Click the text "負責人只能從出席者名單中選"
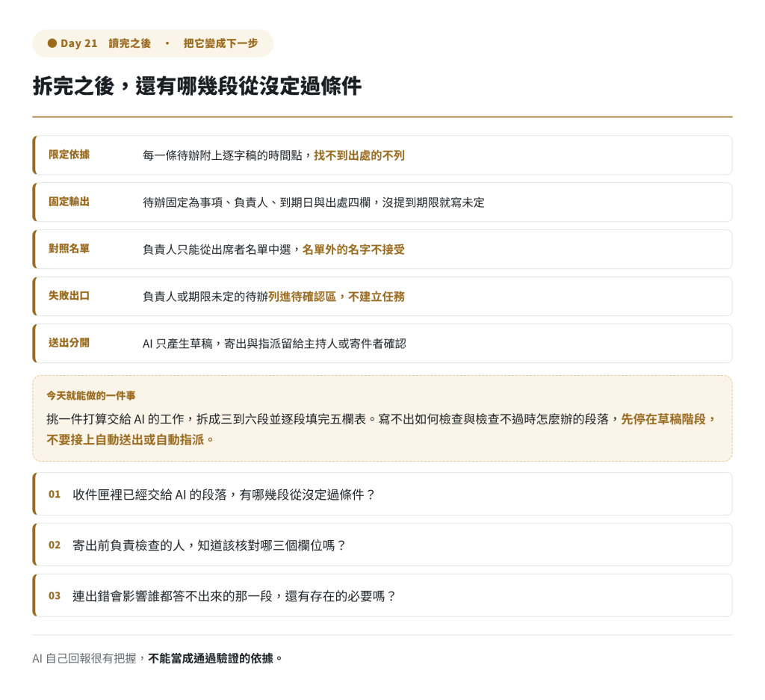 pos(217,250)
